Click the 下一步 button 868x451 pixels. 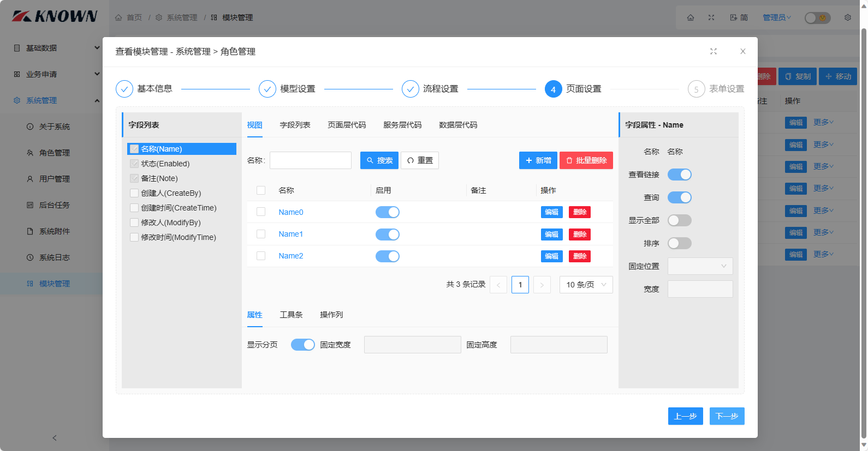coord(727,416)
